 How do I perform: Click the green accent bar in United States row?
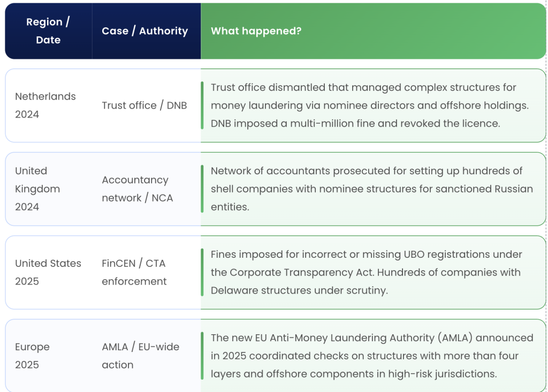click(202, 272)
